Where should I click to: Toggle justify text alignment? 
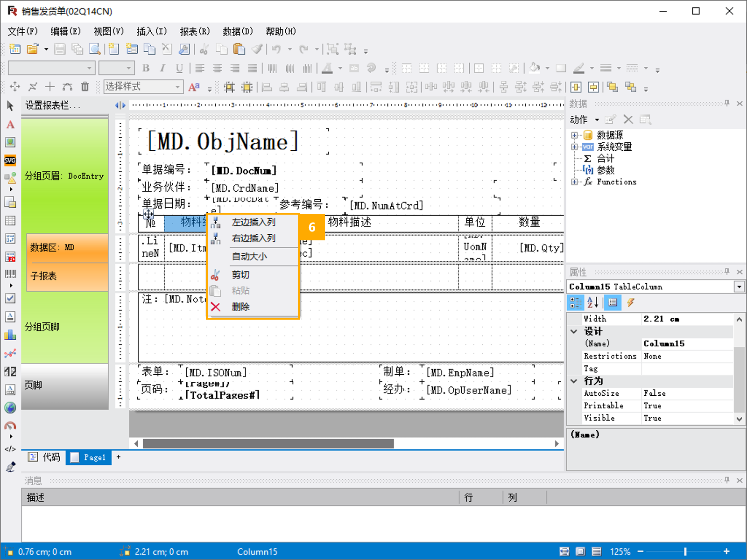pos(252,68)
